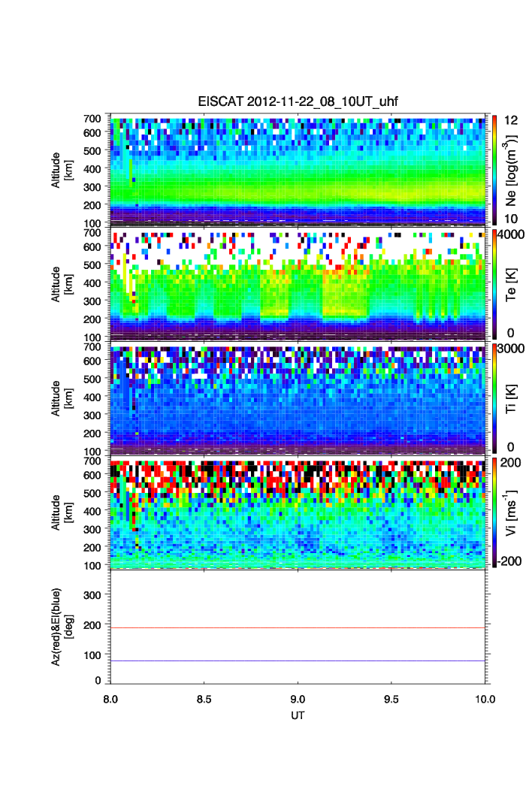532x798 pixels.
Task: Click the 9.5 tick label on UT axis
Action: click(391, 699)
